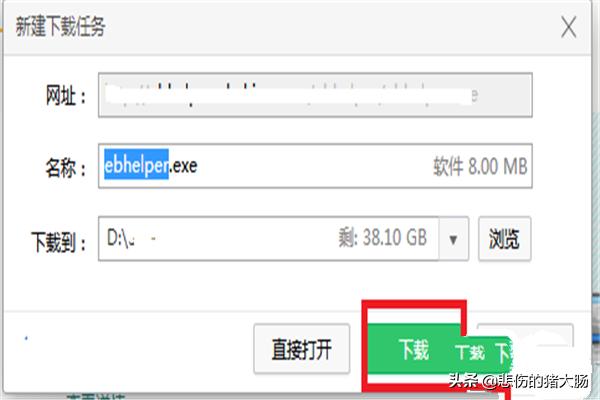
Task: Click the highlighted ebhelper filename text
Action: click(x=136, y=165)
